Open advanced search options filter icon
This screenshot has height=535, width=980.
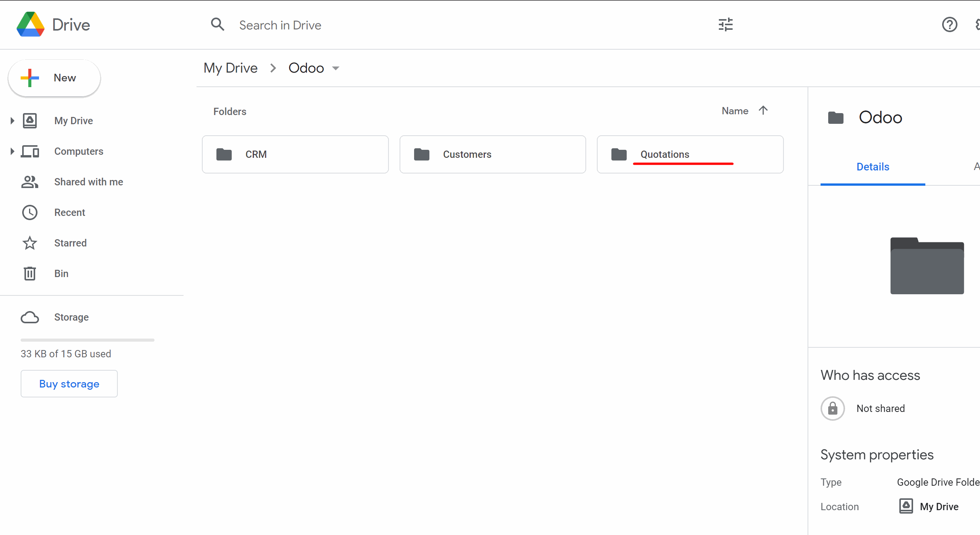(x=725, y=25)
